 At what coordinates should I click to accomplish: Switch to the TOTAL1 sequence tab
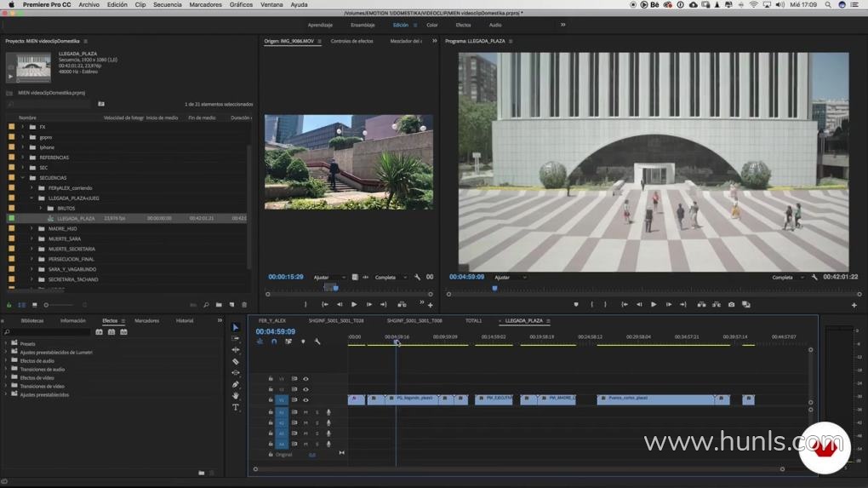pos(473,321)
